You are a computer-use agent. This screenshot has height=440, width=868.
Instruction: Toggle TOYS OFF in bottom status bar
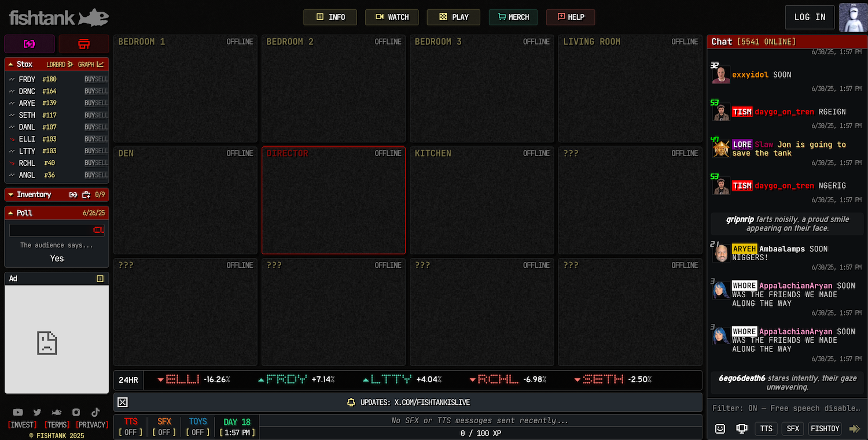click(x=198, y=427)
